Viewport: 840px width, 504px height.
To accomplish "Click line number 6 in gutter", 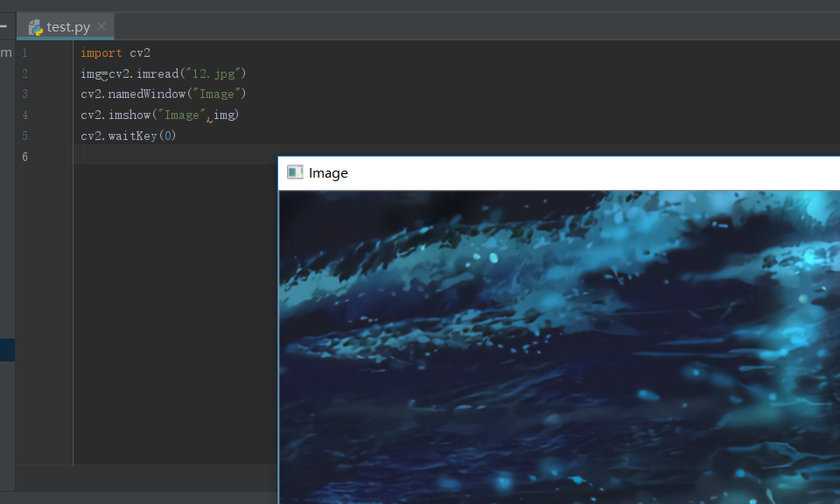I will coord(24,157).
